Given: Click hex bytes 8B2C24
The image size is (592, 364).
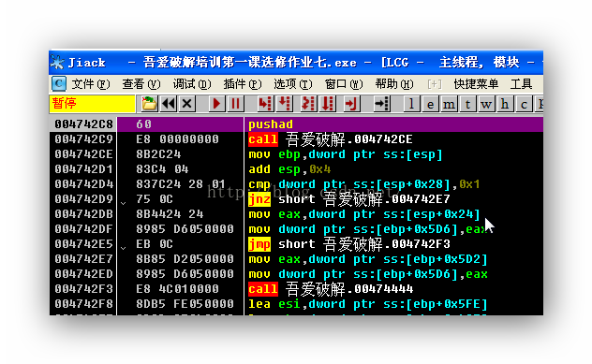Looking at the screenshot, I should pyautogui.click(x=158, y=154).
